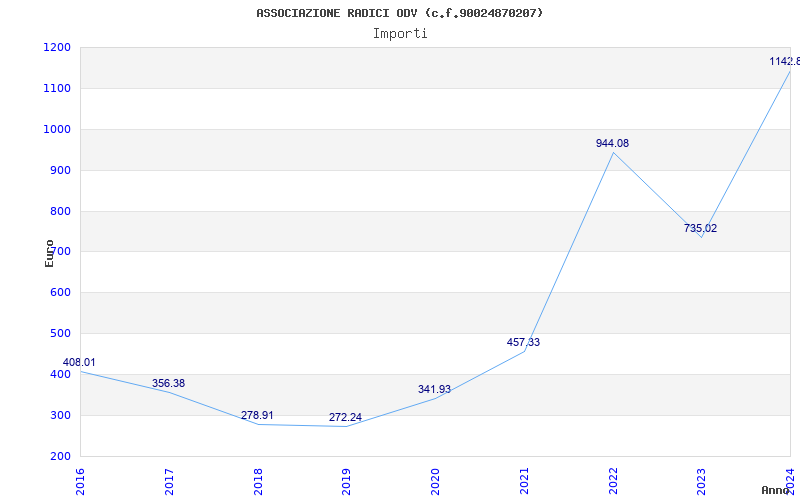Click the 500 y-axis tick label

59,334
